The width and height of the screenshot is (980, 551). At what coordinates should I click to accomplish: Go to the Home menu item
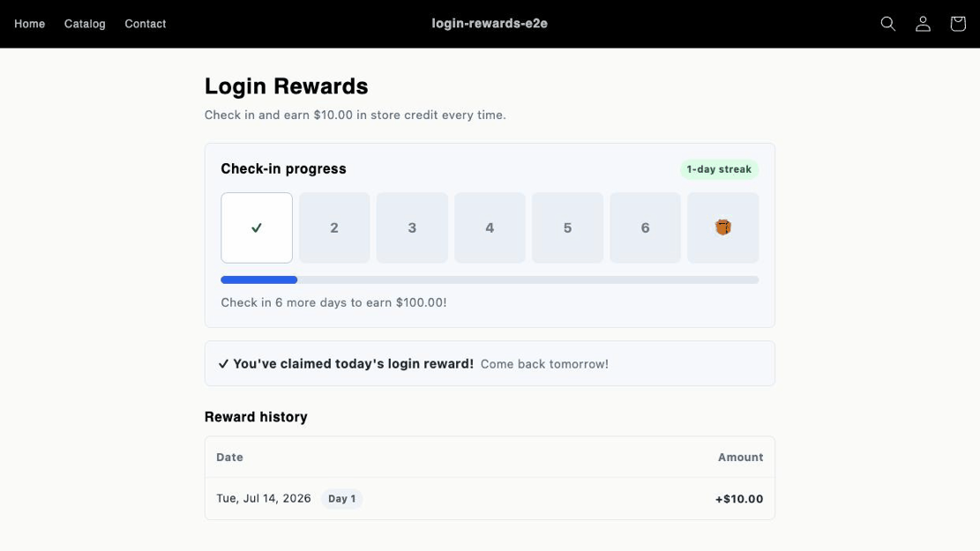(x=29, y=24)
